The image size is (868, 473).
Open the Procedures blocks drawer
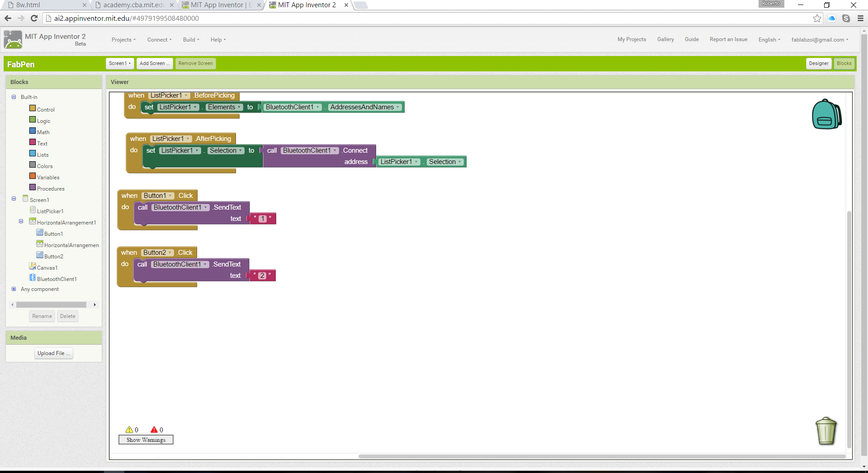(51, 189)
